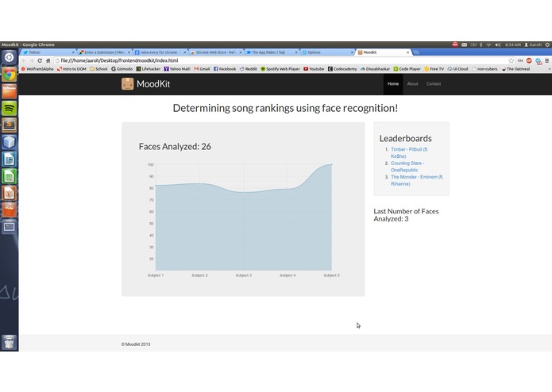Click the CSS extension icon
552x392 pixels.
(x=520, y=60)
